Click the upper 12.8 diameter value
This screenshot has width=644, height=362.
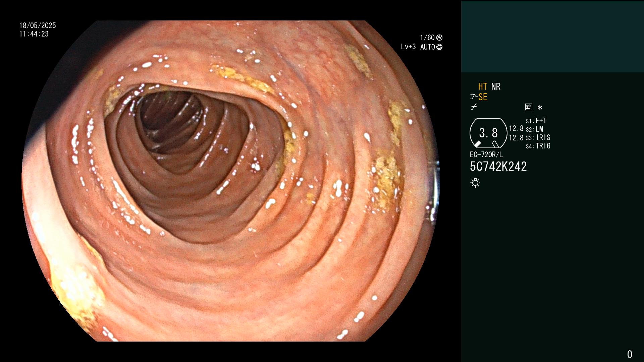516,128
